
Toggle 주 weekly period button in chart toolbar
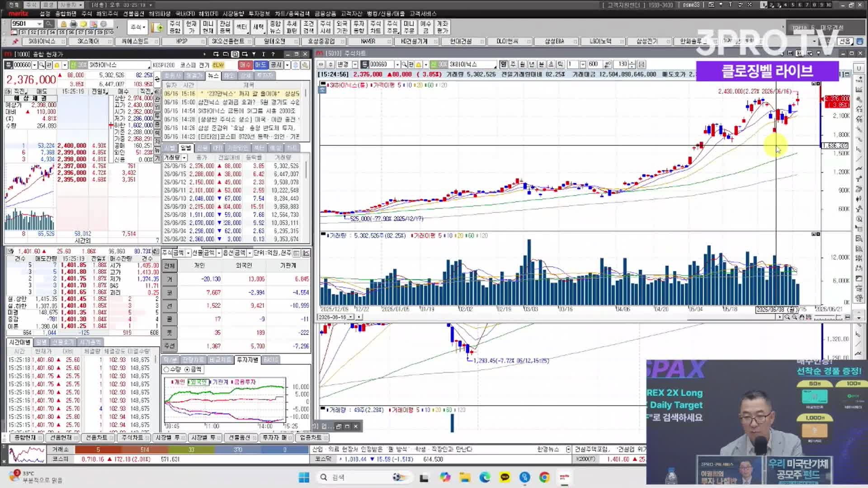pyautogui.click(x=513, y=64)
